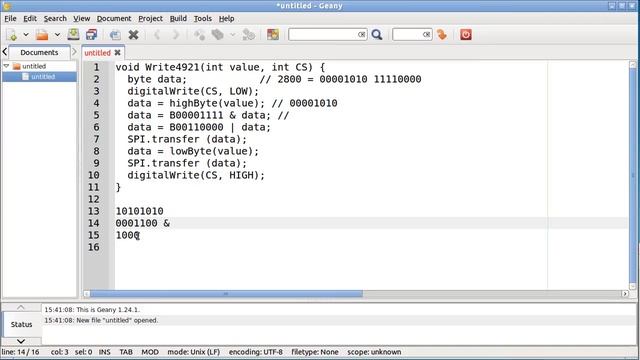Click up arrow of vertical editor scrollbar

(633, 64)
